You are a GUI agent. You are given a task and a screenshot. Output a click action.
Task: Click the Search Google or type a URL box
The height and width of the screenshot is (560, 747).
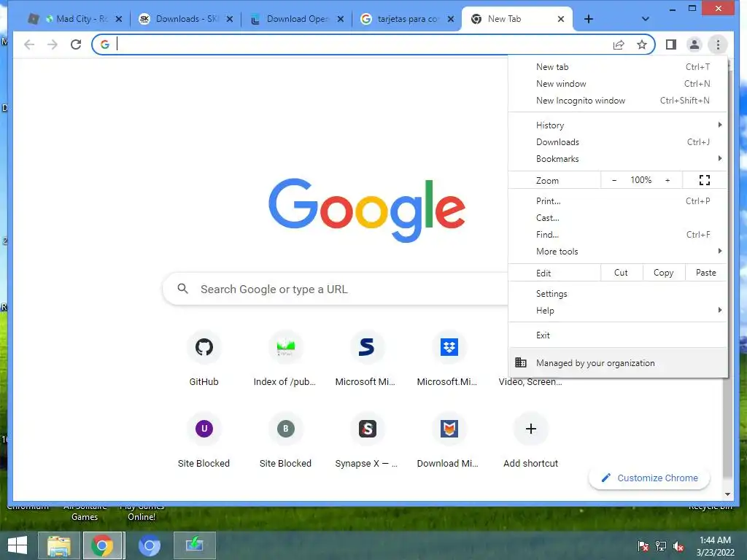(x=336, y=289)
